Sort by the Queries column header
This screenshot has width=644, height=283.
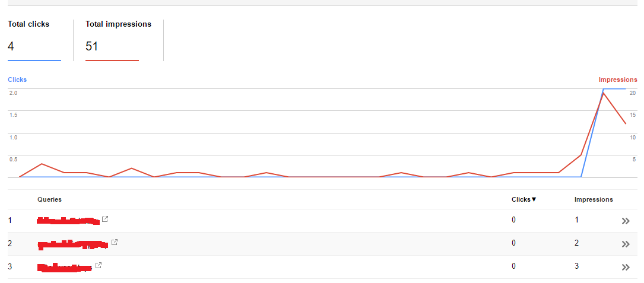pyautogui.click(x=49, y=199)
